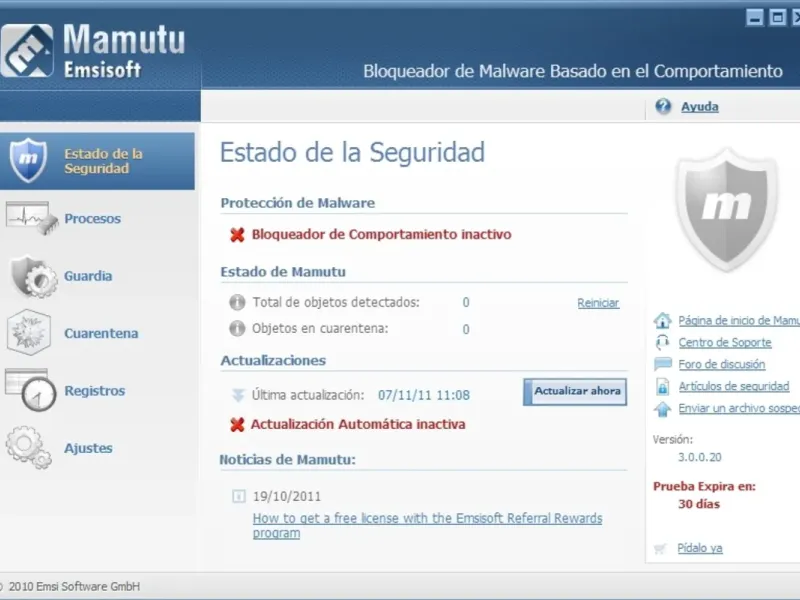Click the 30 días trial expiry text
This screenshot has height=600, width=800.
(x=698, y=504)
